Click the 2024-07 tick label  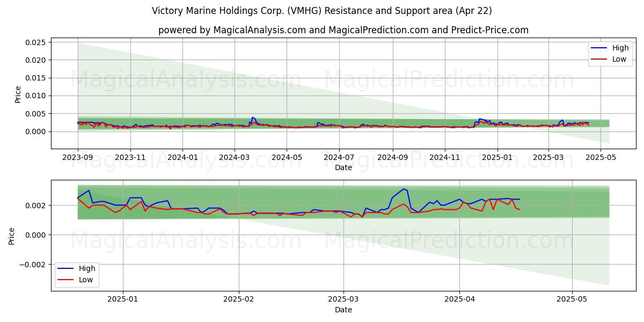pos(339,157)
